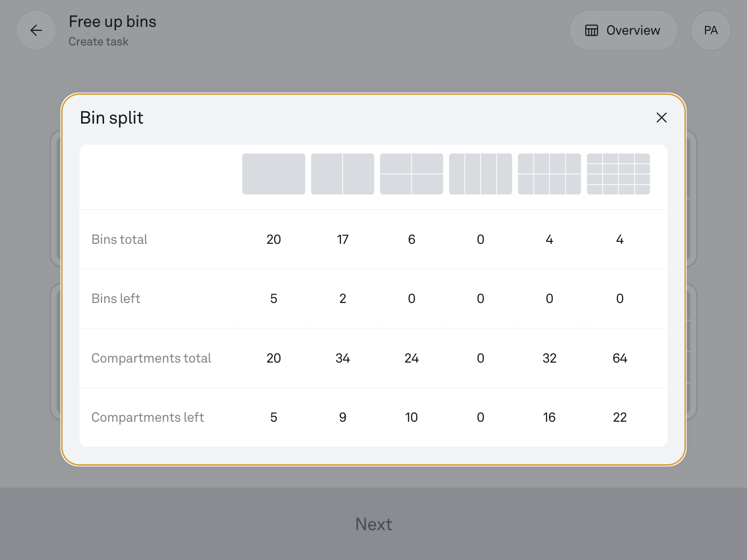
Task: Click the Compartments total value 64
Action: (x=619, y=358)
